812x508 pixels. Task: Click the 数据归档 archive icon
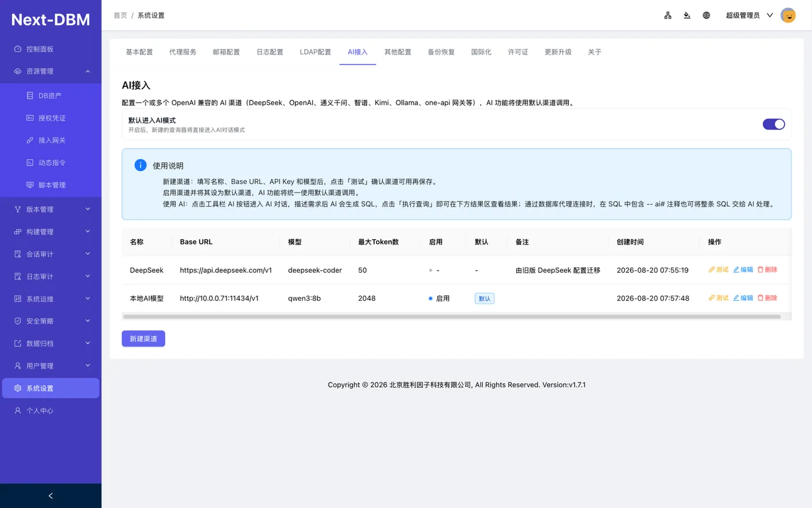pyautogui.click(x=17, y=344)
